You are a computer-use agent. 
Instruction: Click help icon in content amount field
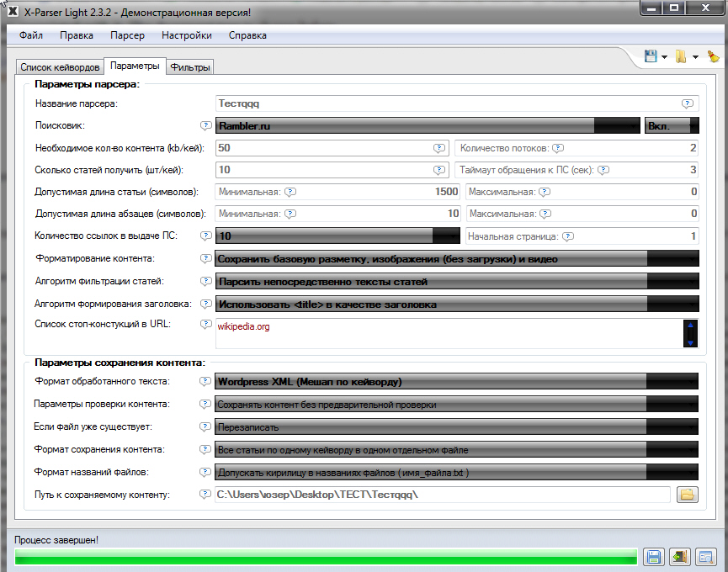[439, 148]
